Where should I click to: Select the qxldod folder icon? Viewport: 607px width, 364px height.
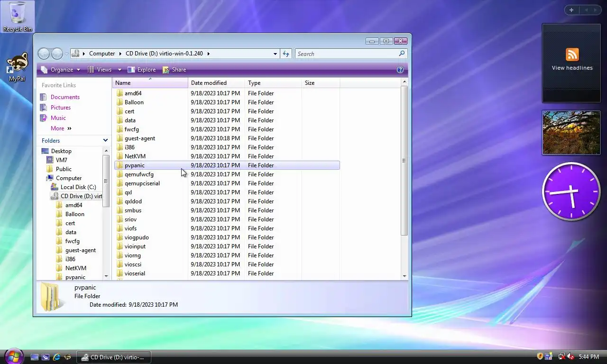[x=120, y=201]
